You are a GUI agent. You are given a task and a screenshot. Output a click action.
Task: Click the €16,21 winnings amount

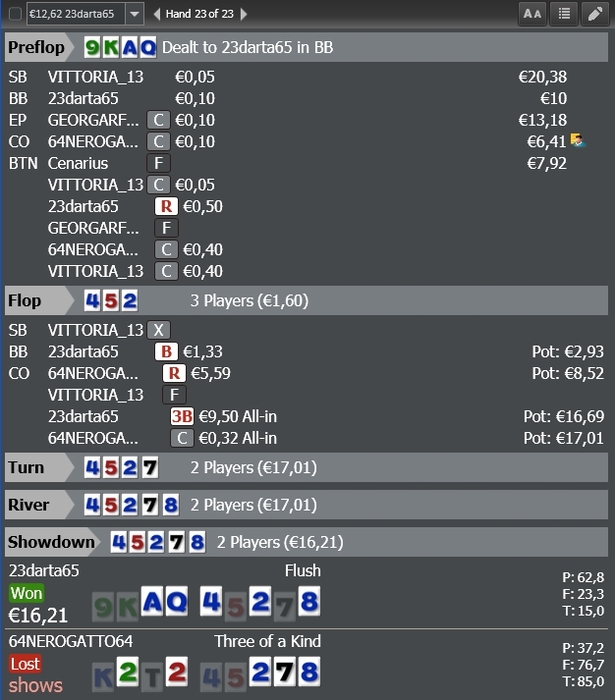38,616
